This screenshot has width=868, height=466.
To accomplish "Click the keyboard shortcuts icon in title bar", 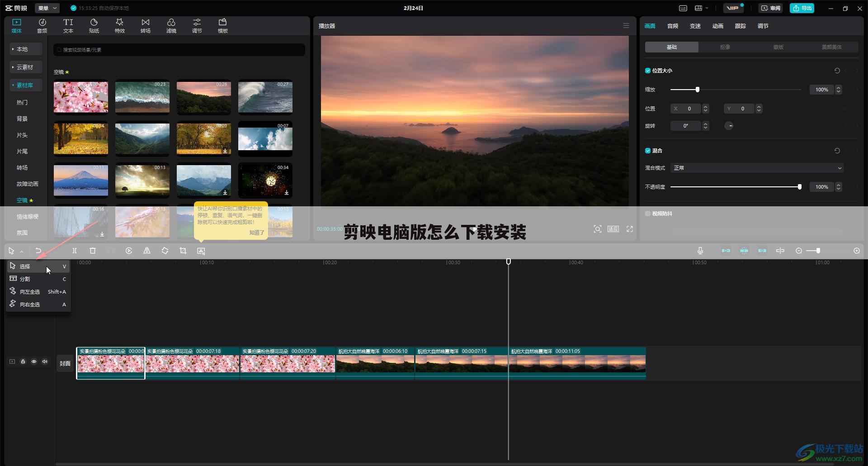I will tap(683, 8).
